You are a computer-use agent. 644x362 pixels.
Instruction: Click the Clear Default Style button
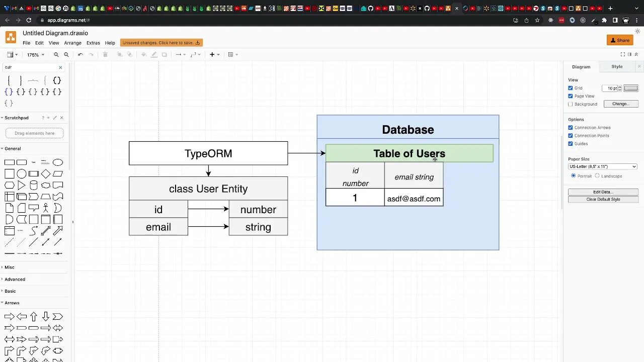(603, 200)
